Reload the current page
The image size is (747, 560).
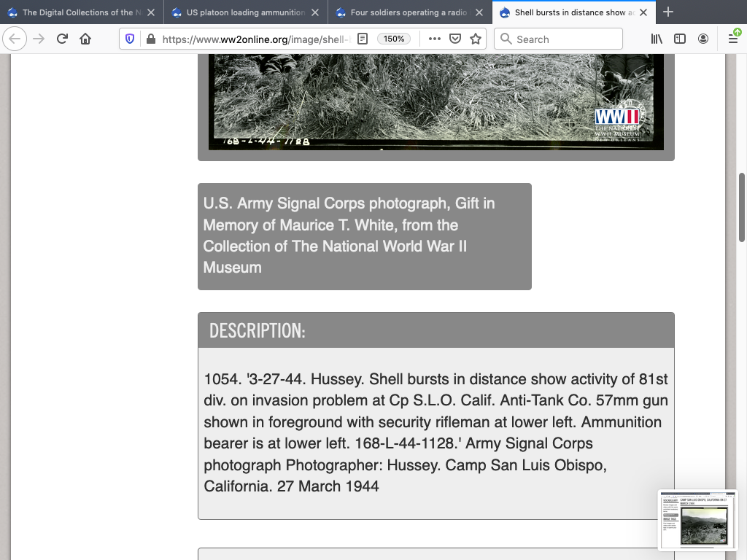tap(62, 39)
